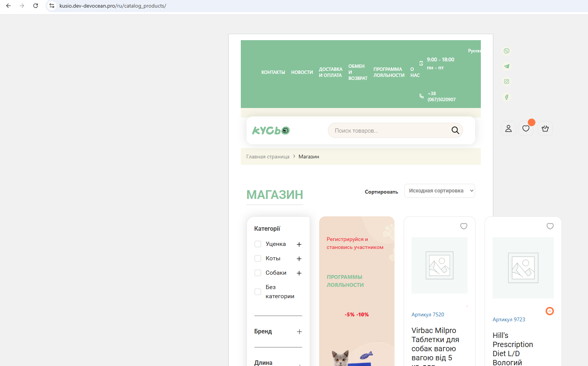Click the МАГАЗИН page heading

tap(275, 195)
